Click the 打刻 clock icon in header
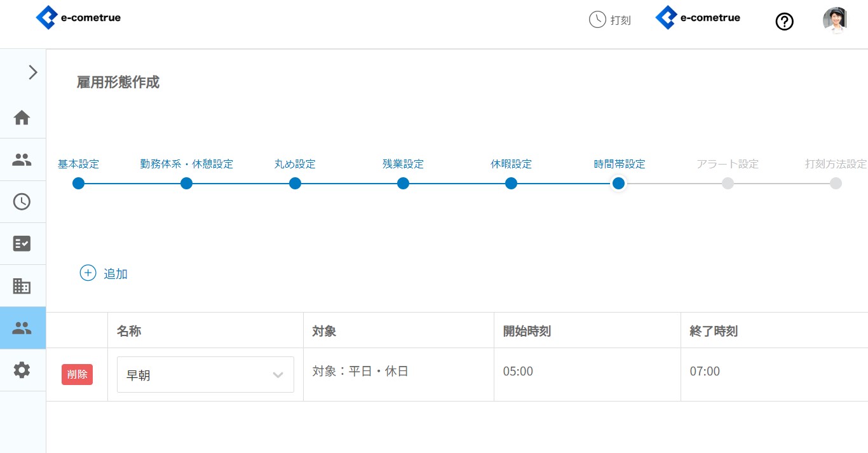Viewport: 868px width, 453px height. [597, 20]
